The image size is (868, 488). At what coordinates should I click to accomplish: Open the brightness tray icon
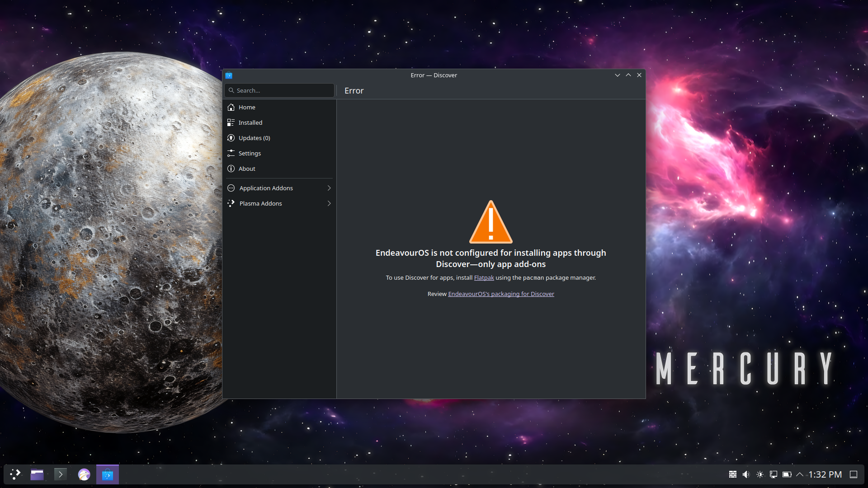click(x=760, y=474)
